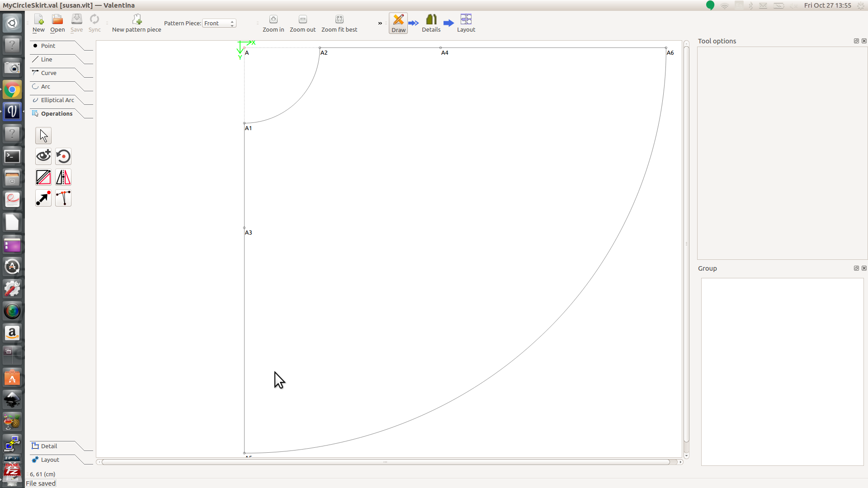Viewport: 868px width, 488px height.
Task: Select the arrow pointer tool
Action: pyautogui.click(x=43, y=136)
